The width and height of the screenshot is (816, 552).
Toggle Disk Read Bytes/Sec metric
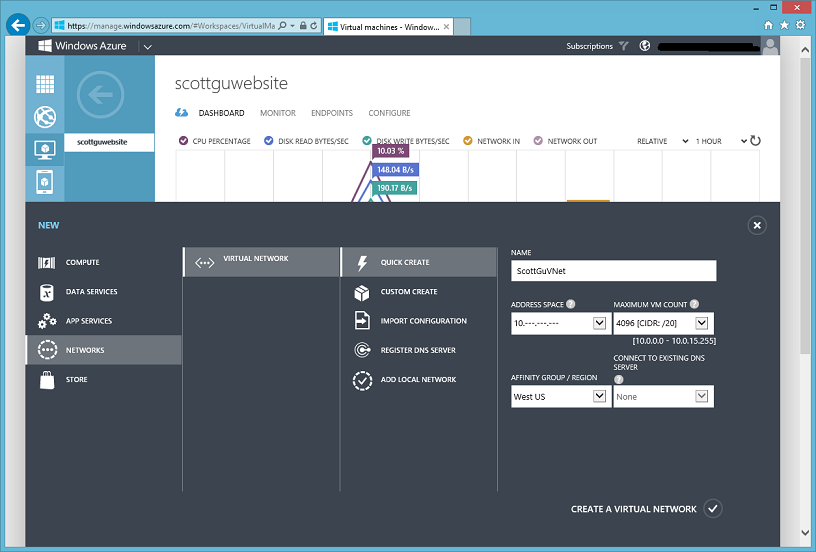pos(269,140)
